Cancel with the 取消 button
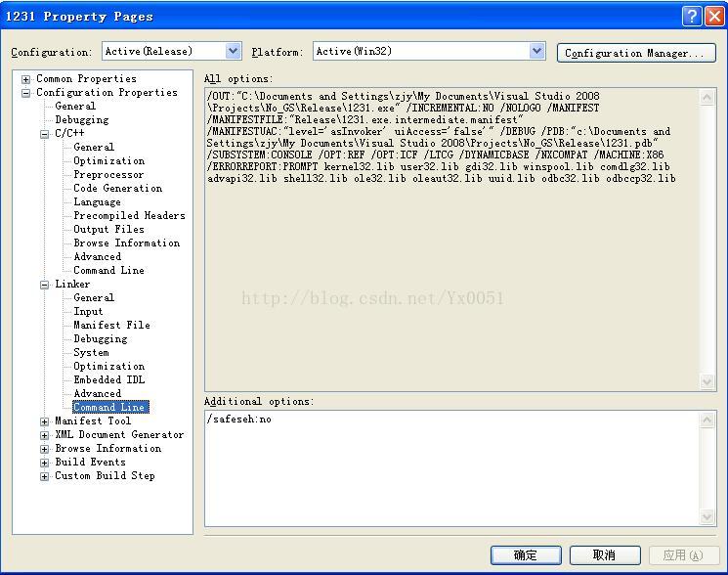 (x=605, y=555)
